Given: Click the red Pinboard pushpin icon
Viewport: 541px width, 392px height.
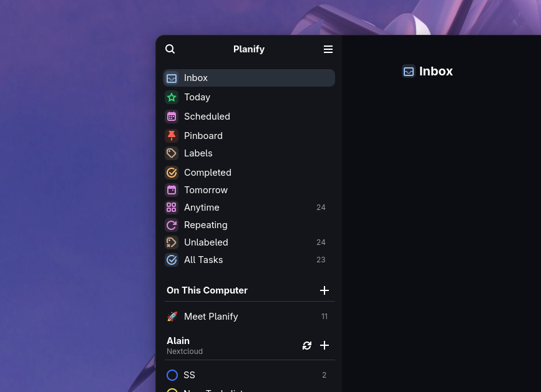Looking at the screenshot, I should pyautogui.click(x=172, y=136).
